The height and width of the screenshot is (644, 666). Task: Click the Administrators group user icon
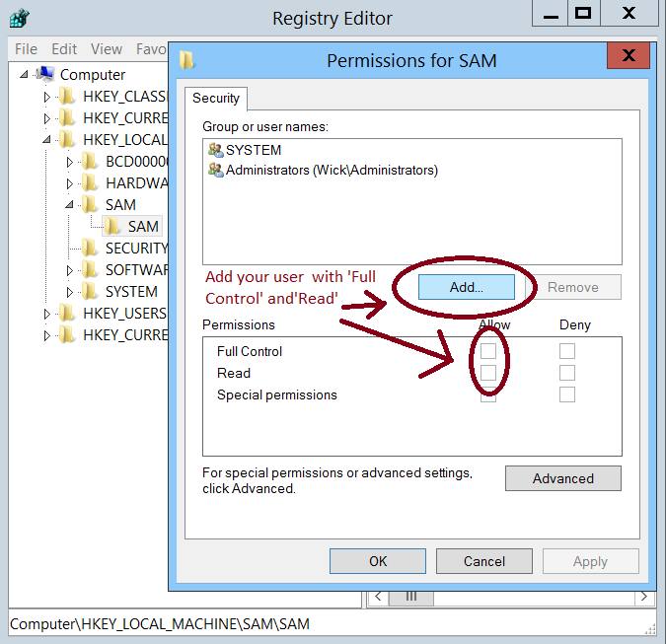(x=215, y=170)
